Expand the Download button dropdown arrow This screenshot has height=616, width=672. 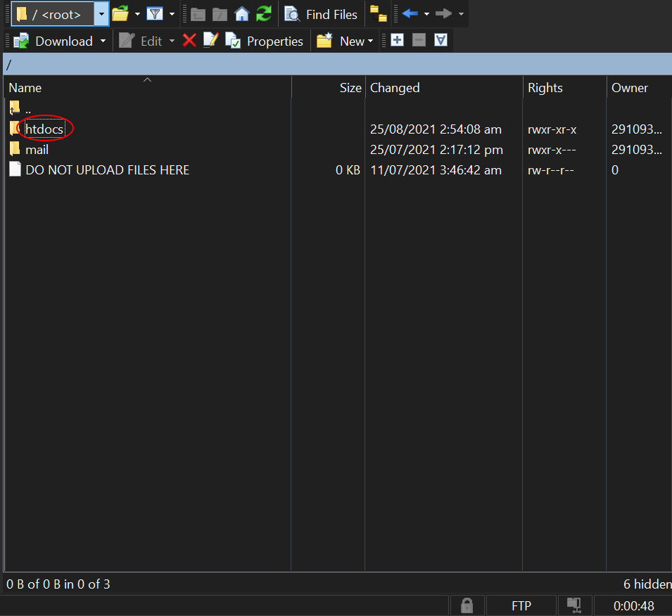coord(103,41)
